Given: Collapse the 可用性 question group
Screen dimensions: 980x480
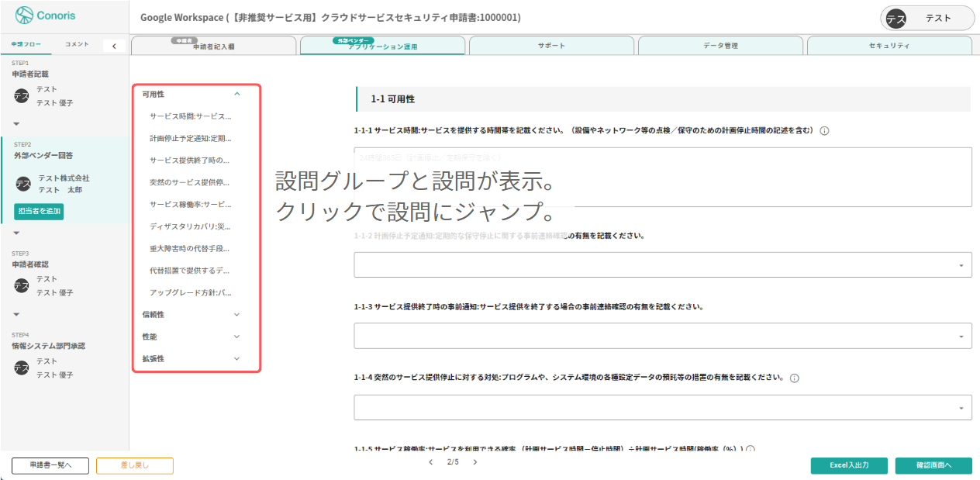Looking at the screenshot, I should click(x=237, y=93).
